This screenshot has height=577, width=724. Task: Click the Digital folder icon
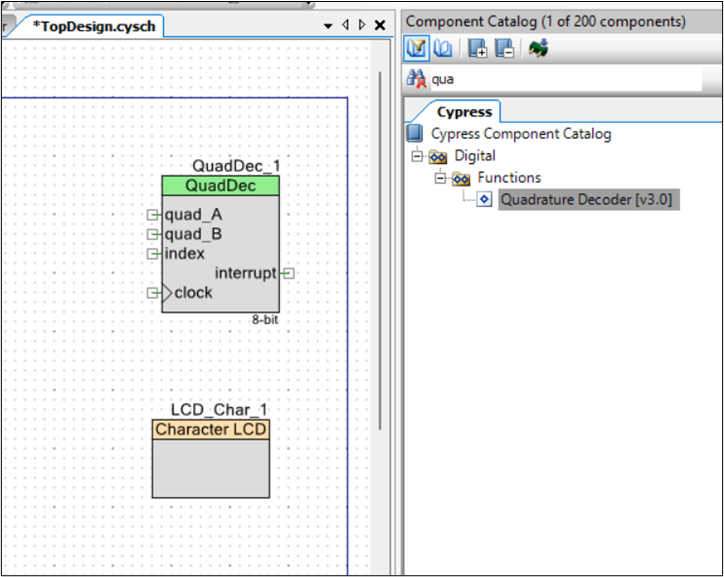tap(437, 156)
